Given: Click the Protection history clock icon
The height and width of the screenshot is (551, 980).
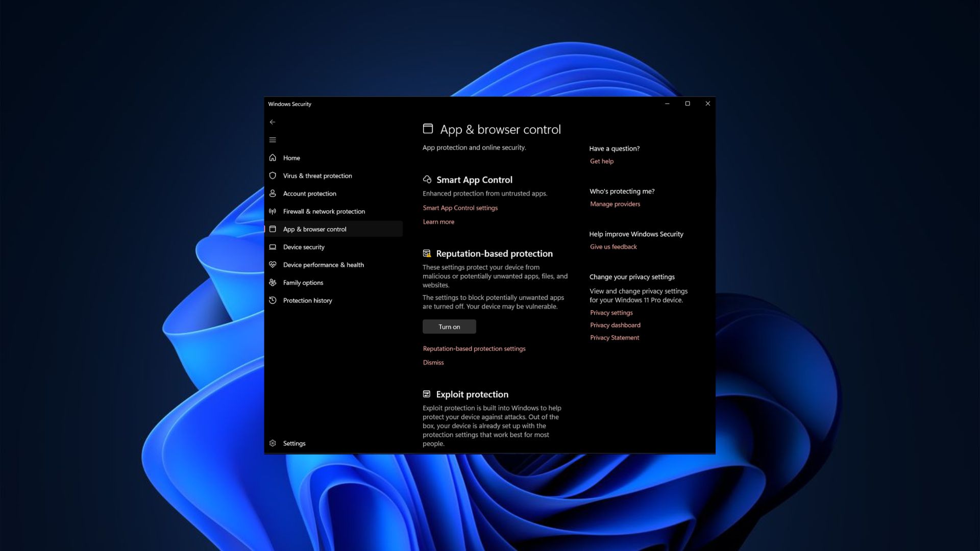Looking at the screenshot, I should point(273,300).
